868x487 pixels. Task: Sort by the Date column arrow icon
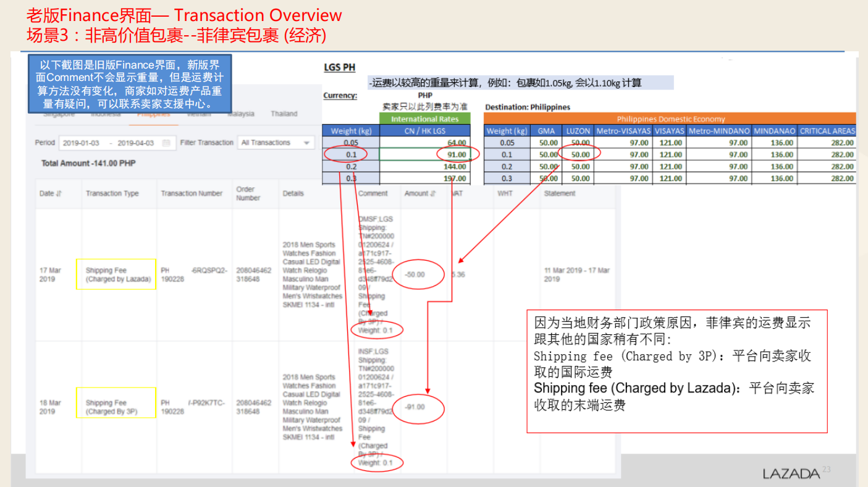pyautogui.click(x=59, y=193)
